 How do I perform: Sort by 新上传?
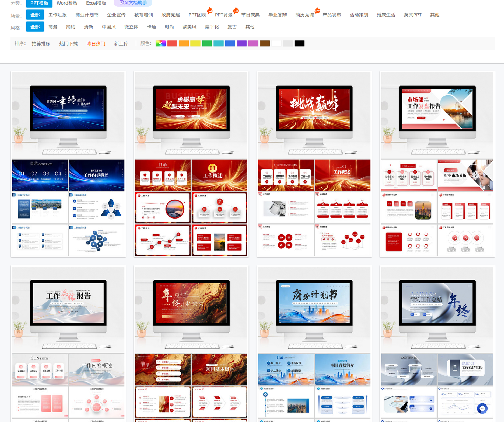tap(121, 44)
